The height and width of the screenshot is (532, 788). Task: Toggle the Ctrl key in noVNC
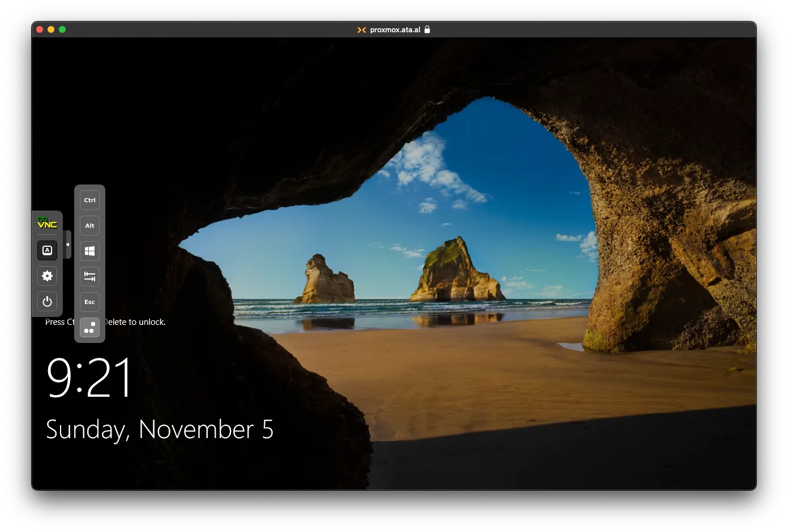pyautogui.click(x=89, y=200)
